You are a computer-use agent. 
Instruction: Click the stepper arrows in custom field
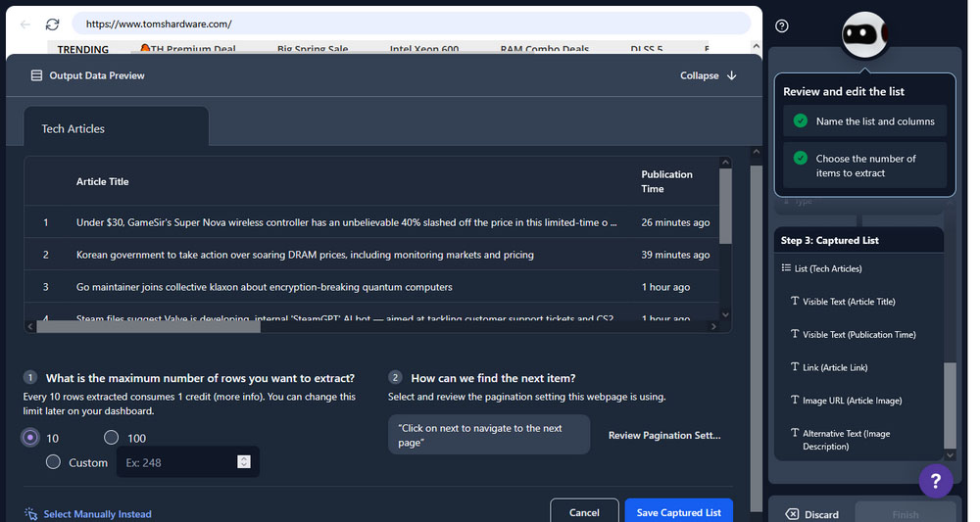[x=244, y=461]
